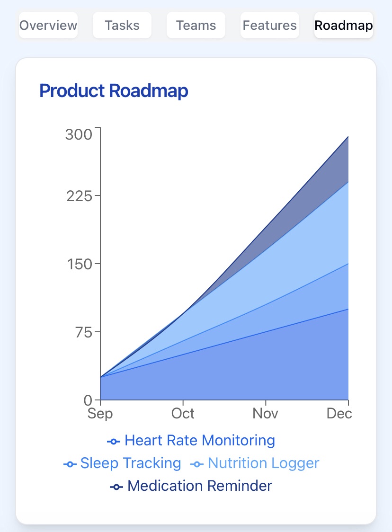Viewport: 392px width, 532px height.
Task: Toggle the Heart Rate Monitoring series label
Action: [x=199, y=441]
